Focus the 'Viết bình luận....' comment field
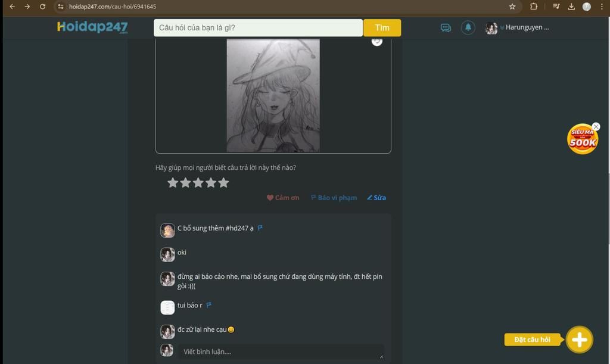The width and height of the screenshot is (610, 364). pos(282,351)
